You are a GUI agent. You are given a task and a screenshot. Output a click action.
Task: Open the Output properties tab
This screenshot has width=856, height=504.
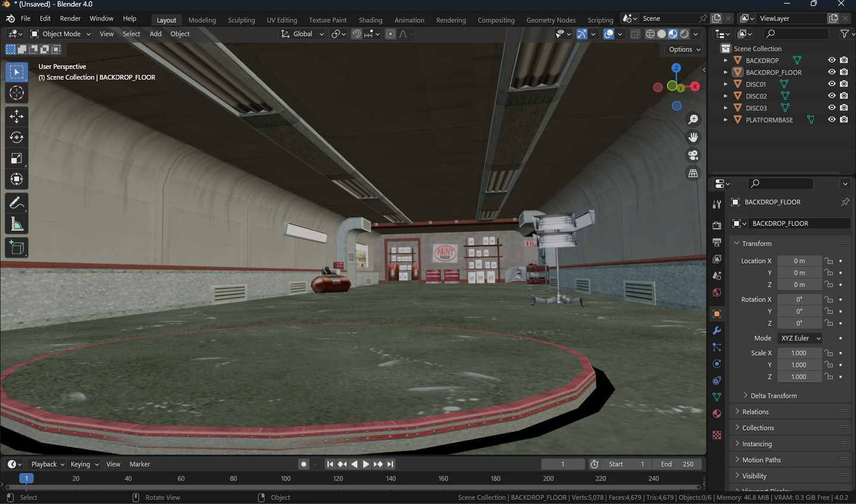point(717,242)
